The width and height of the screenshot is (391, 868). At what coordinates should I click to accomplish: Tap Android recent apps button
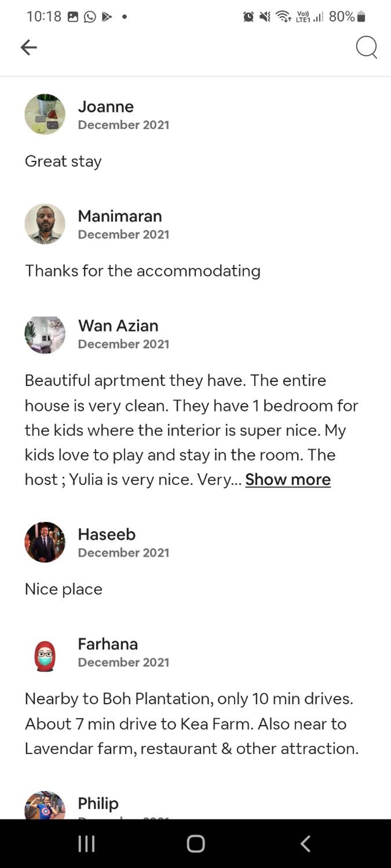pos(87,844)
